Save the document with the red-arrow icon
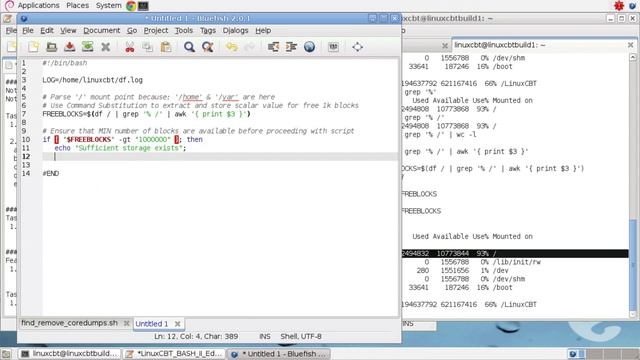The image size is (640, 360). tap(69, 47)
